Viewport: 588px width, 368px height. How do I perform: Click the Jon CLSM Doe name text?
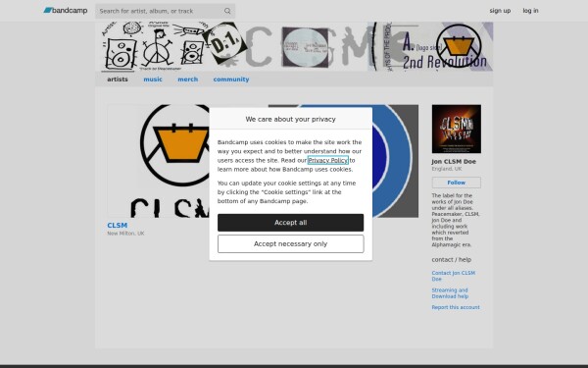454,162
